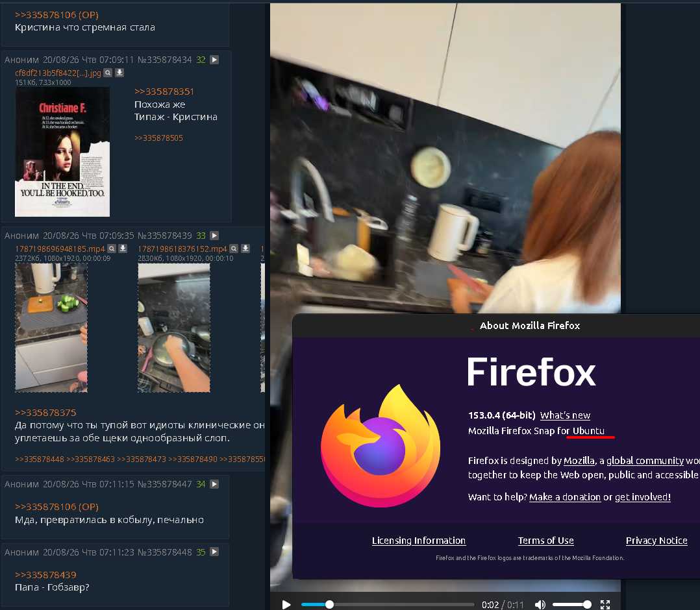Follow the >>335878351 reply link

[x=164, y=91]
